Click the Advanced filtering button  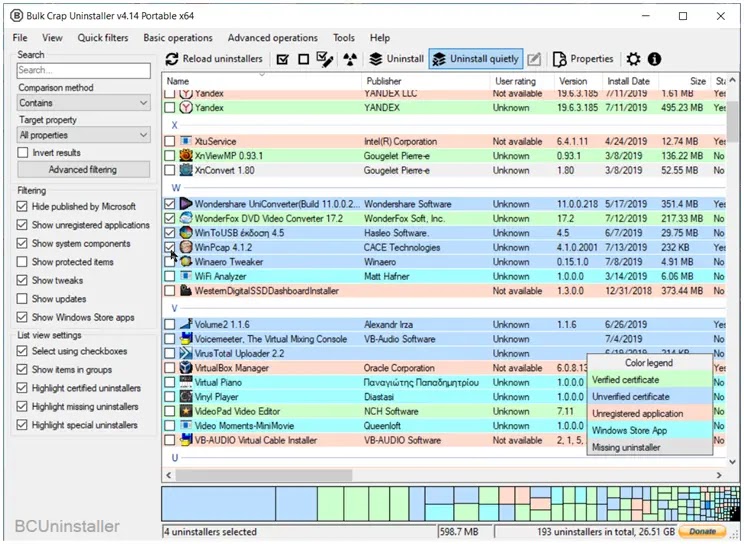[x=84, y=169]
